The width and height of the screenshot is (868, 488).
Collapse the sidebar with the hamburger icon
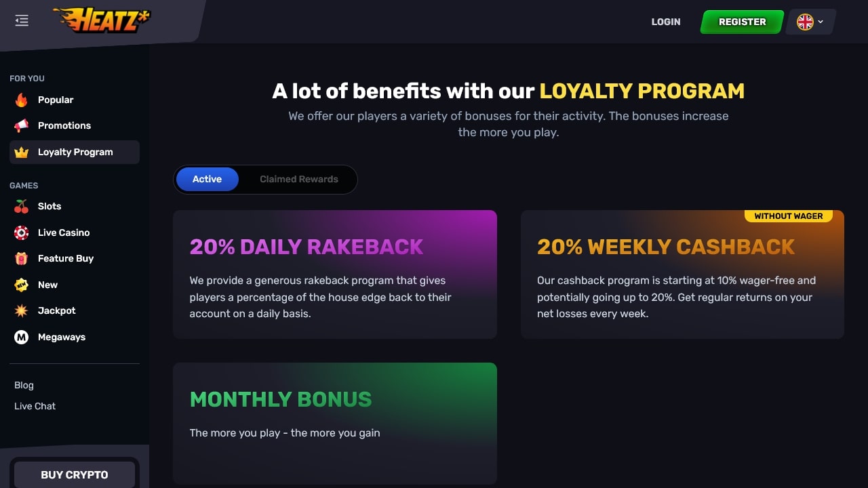(22, 21)
